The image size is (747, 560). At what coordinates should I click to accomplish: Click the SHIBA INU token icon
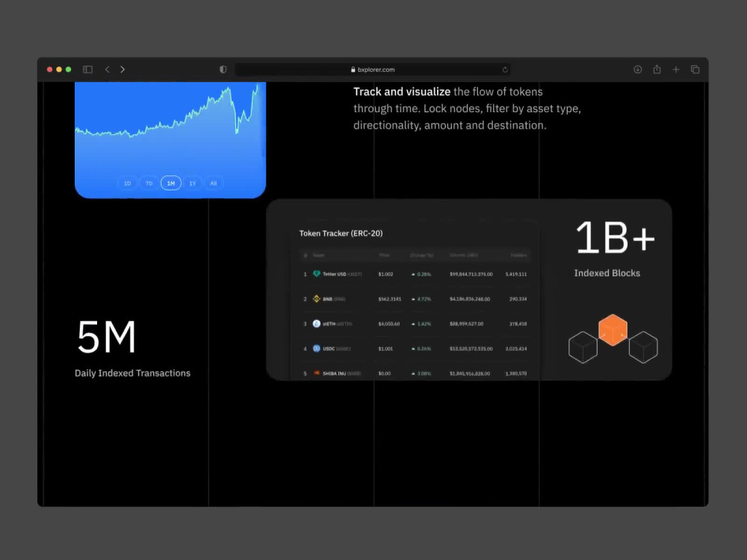coord(316,373)
